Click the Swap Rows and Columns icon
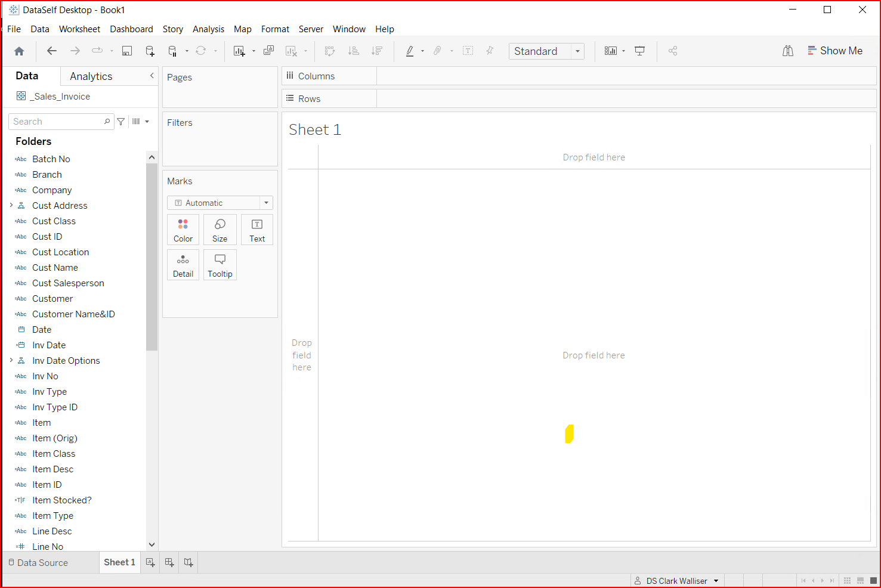 (x=330, y=51)
